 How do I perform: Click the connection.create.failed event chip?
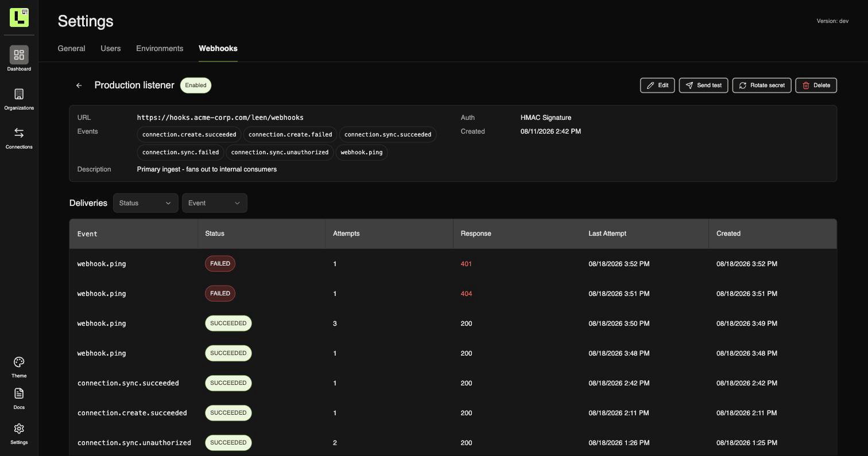click(x=290, y=135)
